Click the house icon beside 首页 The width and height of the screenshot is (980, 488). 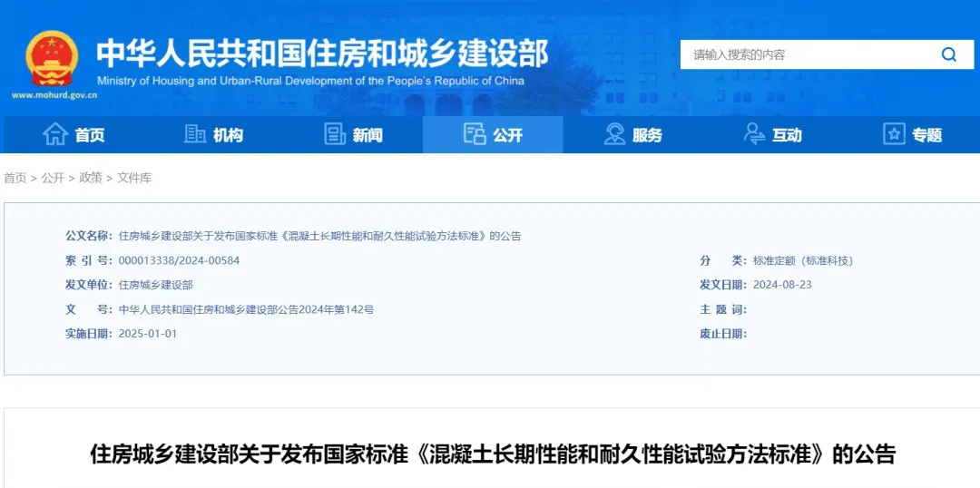pyautogui.click(x=55, y=134)
